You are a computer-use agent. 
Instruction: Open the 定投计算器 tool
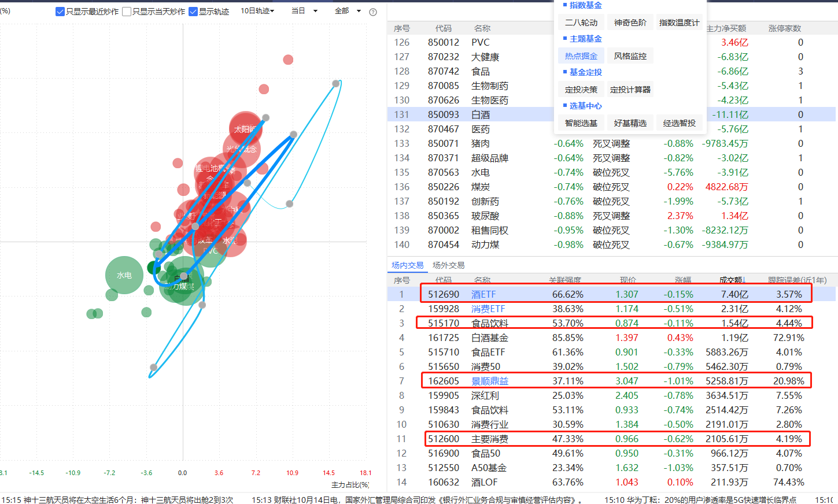(x=630, y=90)
